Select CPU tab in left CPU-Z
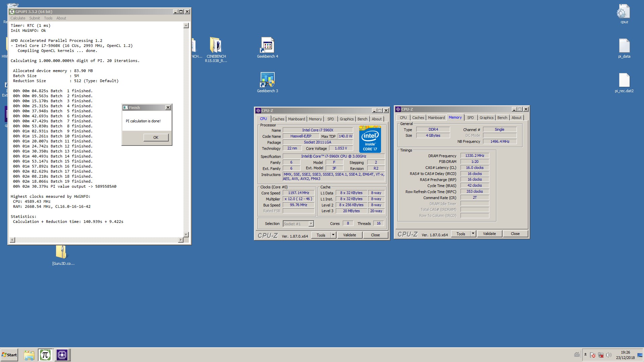 263,119
